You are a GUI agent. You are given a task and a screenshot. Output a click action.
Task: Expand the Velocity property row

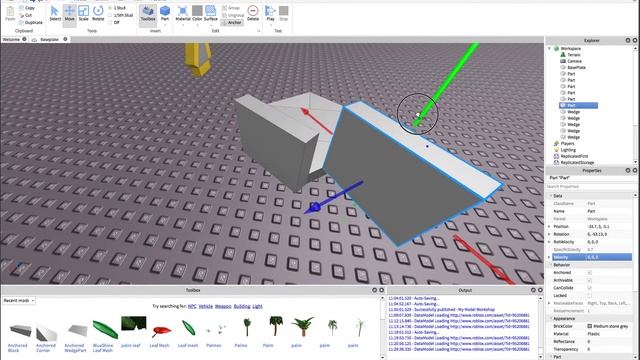click(x=549, y=257)
